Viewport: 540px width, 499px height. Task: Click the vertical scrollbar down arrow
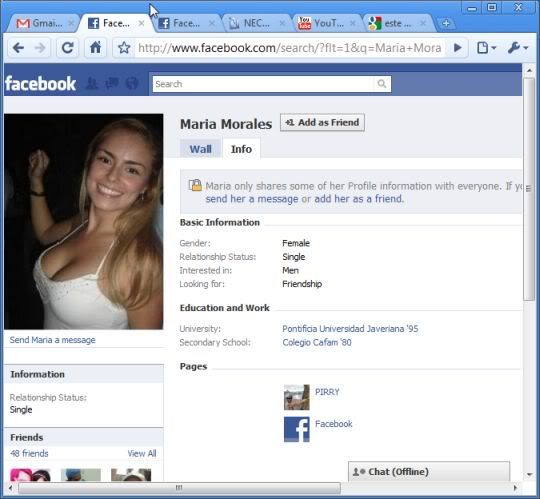[529, 475]
